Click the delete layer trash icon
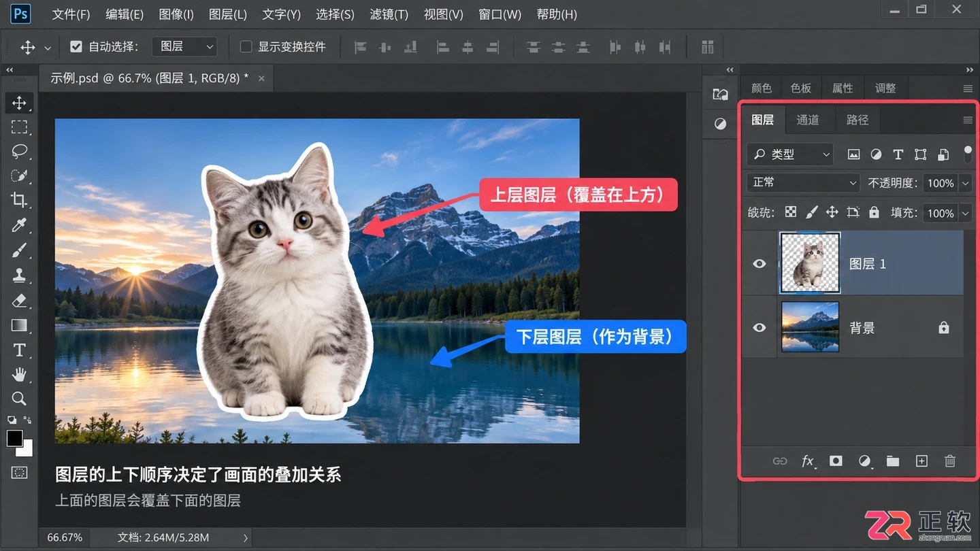This screenshot has height=551, width=980. coord(950,461)
